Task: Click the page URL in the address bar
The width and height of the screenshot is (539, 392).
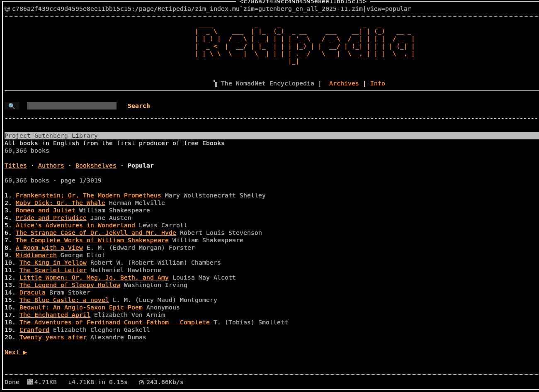Action: (211, 9)
